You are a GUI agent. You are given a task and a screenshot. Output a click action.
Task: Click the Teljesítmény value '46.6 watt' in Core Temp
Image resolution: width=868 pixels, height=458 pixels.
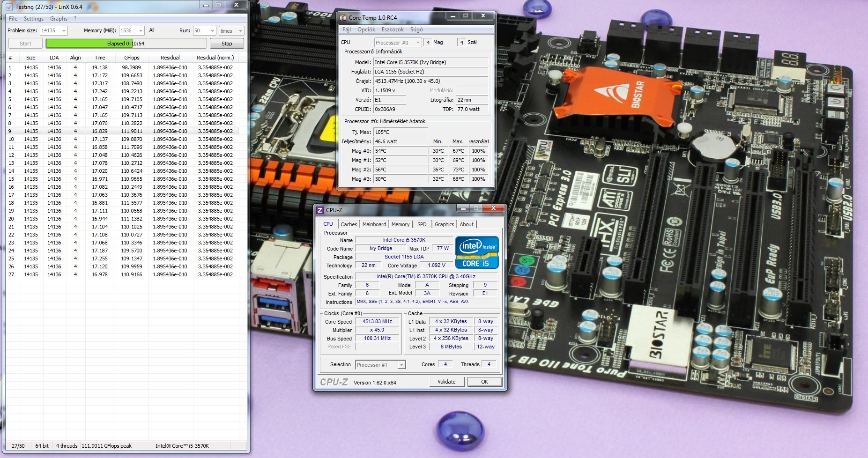400,141
